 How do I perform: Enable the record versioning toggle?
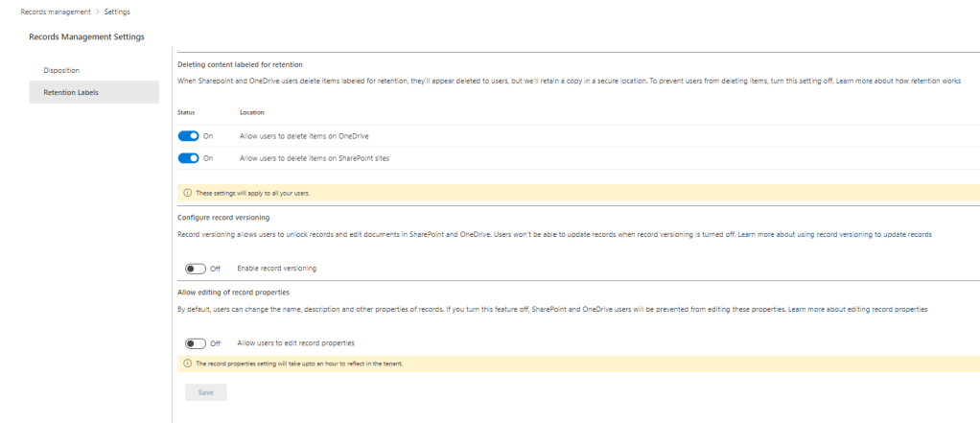coord(195,268)
